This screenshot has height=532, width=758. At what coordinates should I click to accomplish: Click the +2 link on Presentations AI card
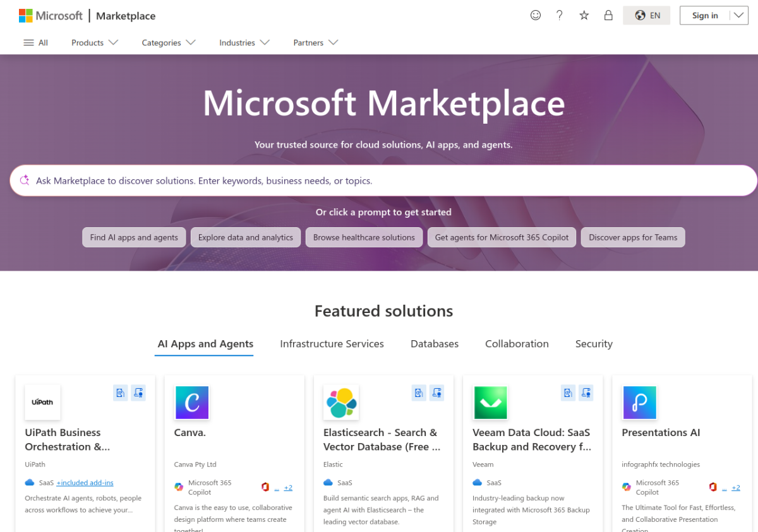tap(736, 488)
